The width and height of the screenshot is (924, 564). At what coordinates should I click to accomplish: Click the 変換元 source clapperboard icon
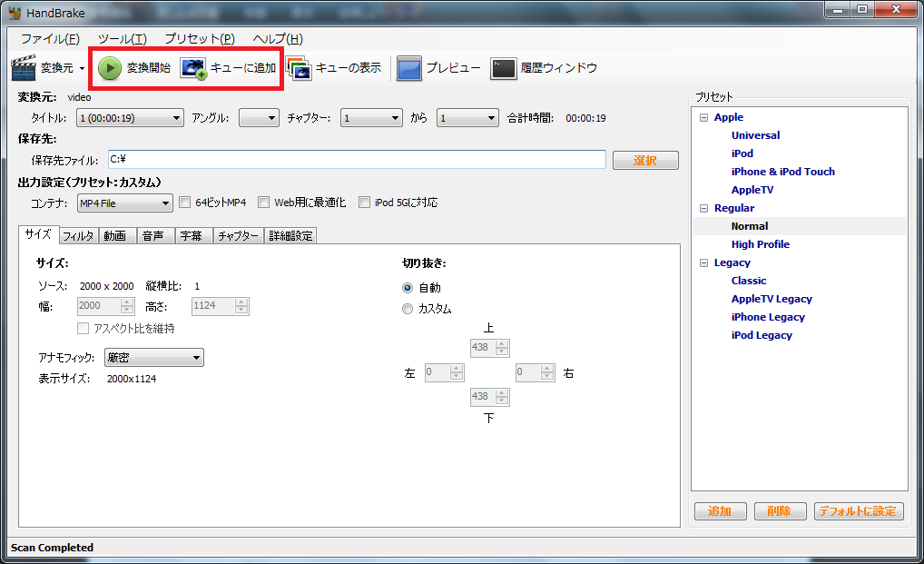coord(24,68)
